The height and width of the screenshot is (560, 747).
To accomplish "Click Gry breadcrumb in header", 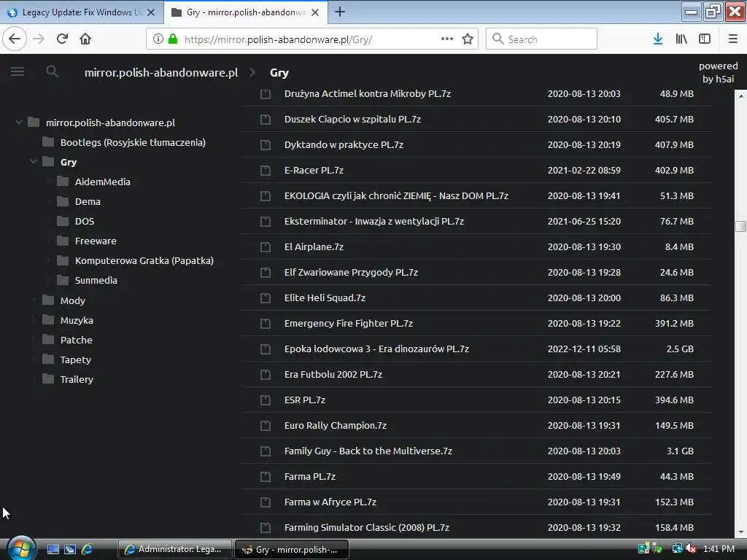I will (279, 72).
